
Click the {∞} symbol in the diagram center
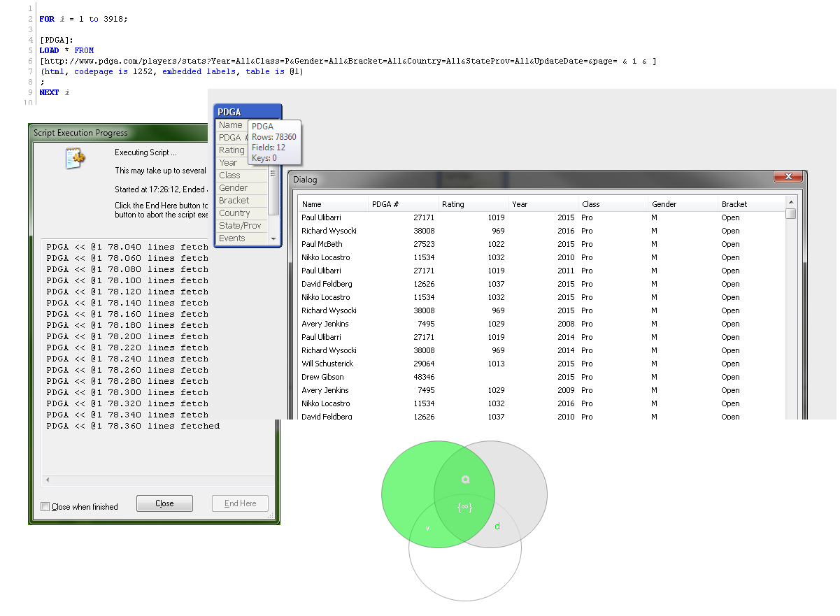click(464, 507)
